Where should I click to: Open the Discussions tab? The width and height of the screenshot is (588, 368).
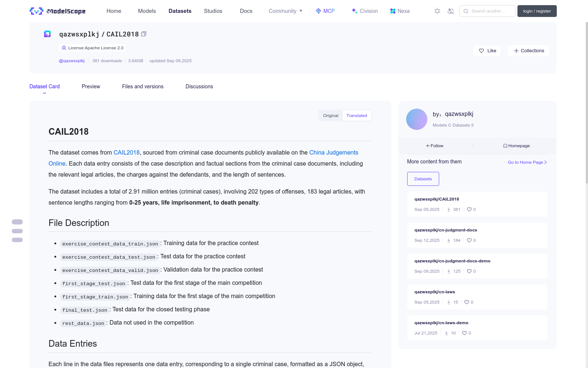coord(199,86)
